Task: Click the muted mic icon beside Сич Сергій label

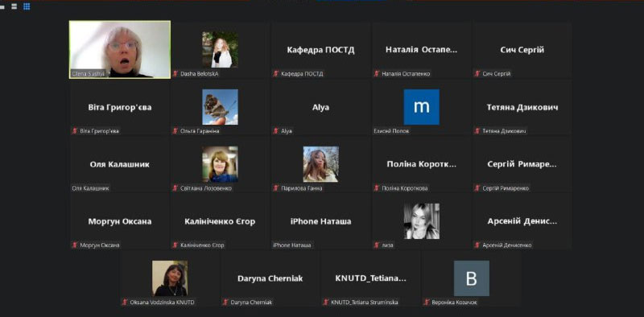Action: (477, 74)
